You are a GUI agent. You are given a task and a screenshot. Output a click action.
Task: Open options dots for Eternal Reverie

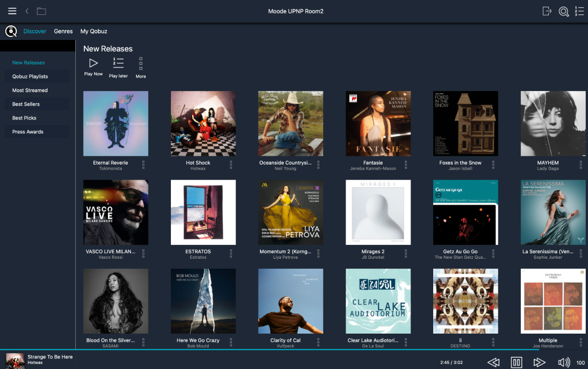[x=143, y=165]
